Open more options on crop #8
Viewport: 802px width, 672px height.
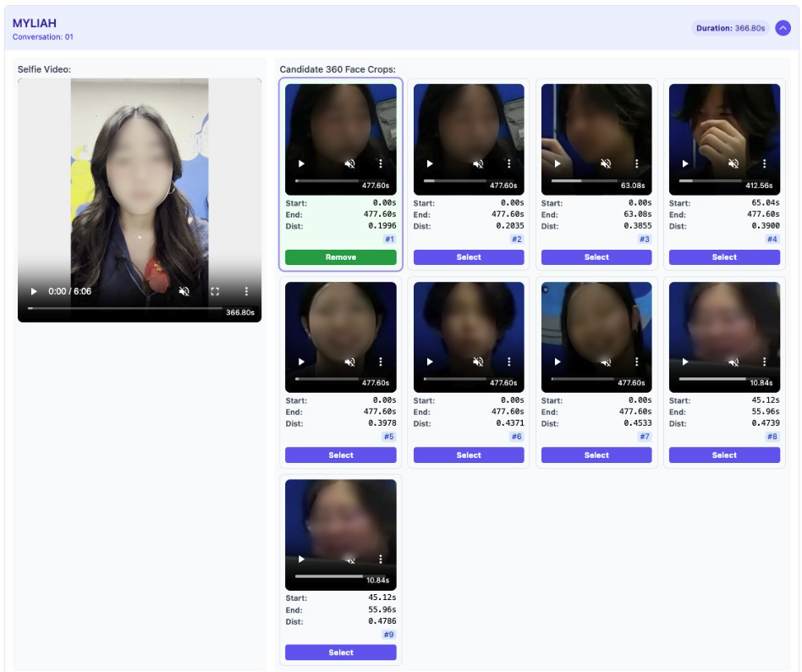(x=764, y=361)
